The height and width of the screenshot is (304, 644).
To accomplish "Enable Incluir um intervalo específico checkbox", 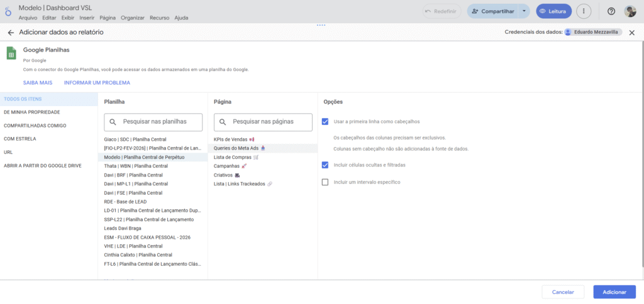I will [325, 182].
